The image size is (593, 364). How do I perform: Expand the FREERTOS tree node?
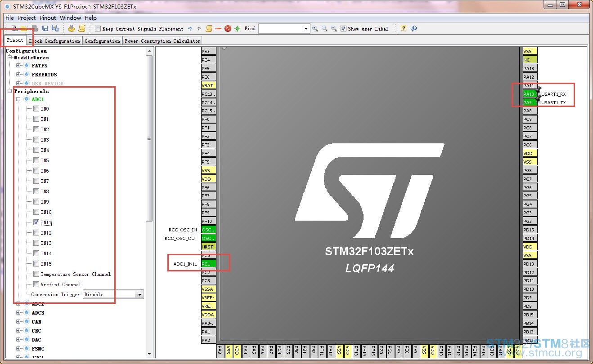tap(18, 75)
